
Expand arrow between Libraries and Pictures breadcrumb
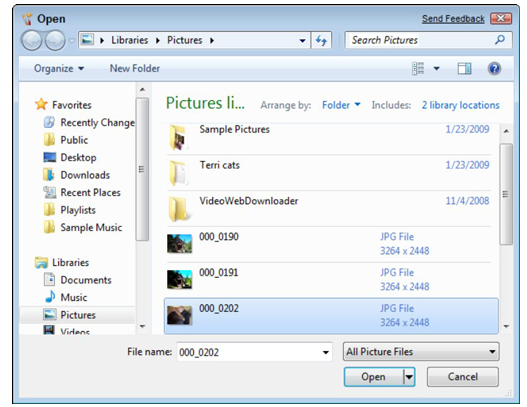pos(157,41)
